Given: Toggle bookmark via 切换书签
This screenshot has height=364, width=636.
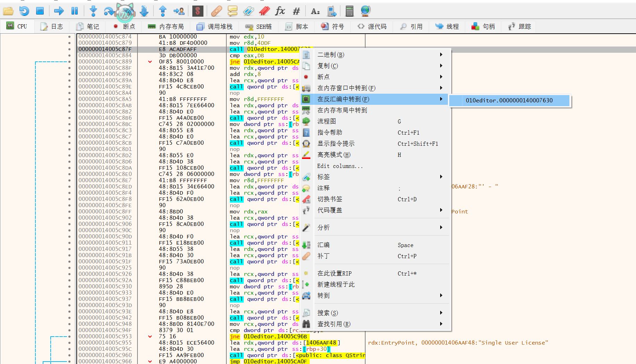Looking at the screenshot, I should (x=330, y=199).
